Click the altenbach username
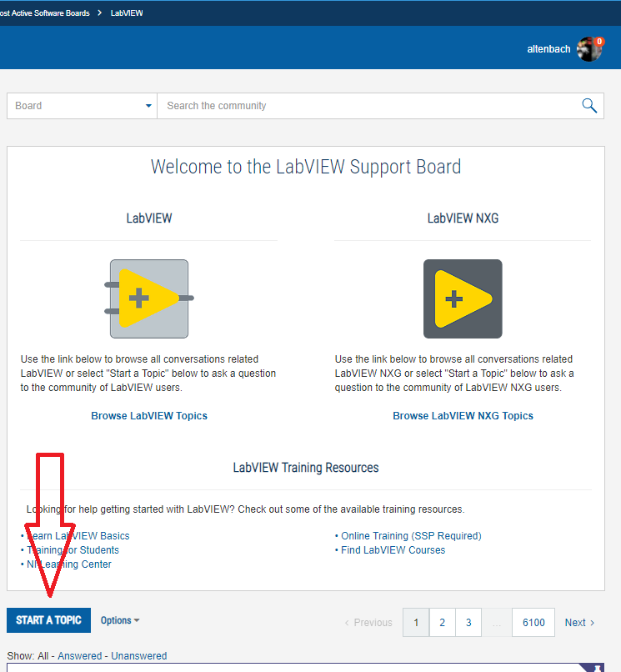Image resolution: width=621 pixels, height=672 pixels. coord(548,49)
